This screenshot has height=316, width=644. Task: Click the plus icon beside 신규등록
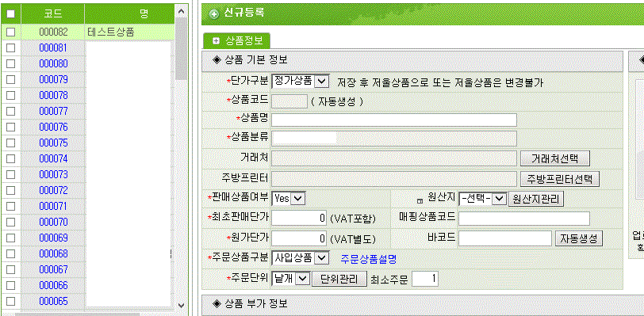[x=213, y=14]
